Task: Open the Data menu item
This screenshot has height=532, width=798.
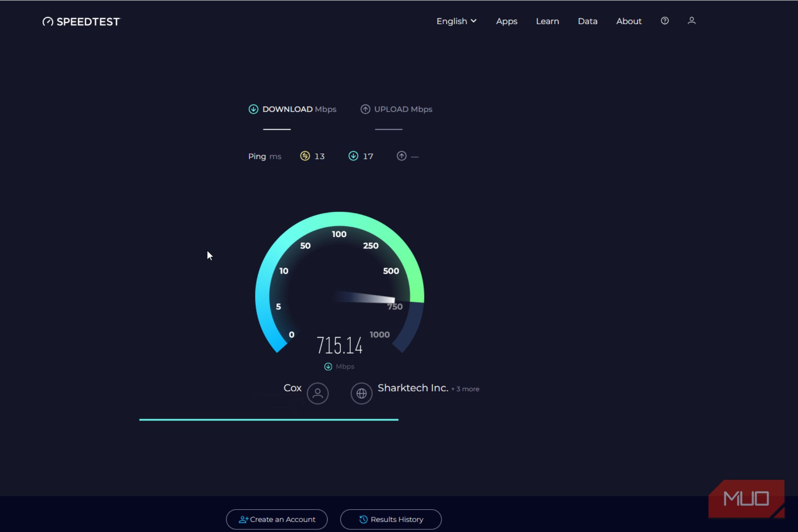Action: tap(587, 21)
